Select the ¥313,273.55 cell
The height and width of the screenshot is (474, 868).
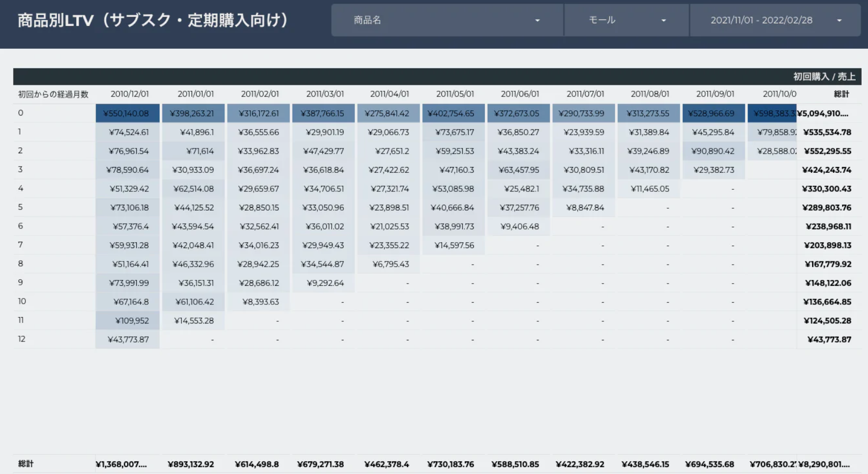coord(649,113)
